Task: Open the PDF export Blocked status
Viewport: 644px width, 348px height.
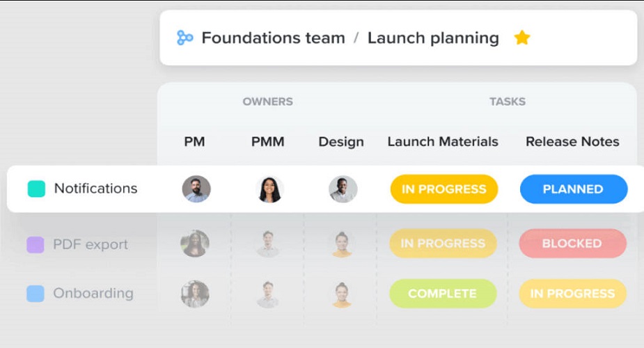Action: 572,244
